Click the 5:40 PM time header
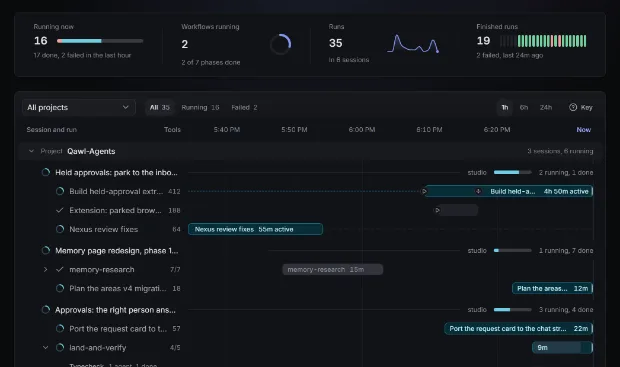This screenshot has width=620, height=367. point(227,130)
